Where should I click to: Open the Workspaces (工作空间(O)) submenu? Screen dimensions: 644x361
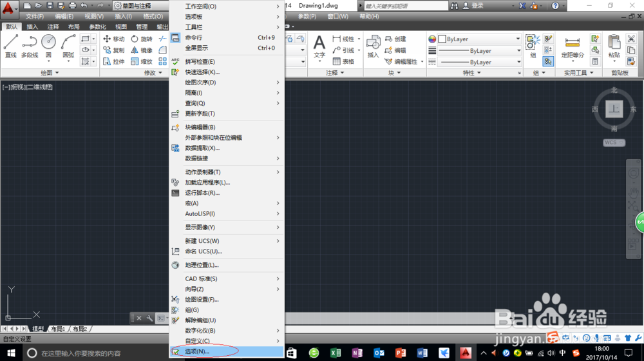point(227,6)
